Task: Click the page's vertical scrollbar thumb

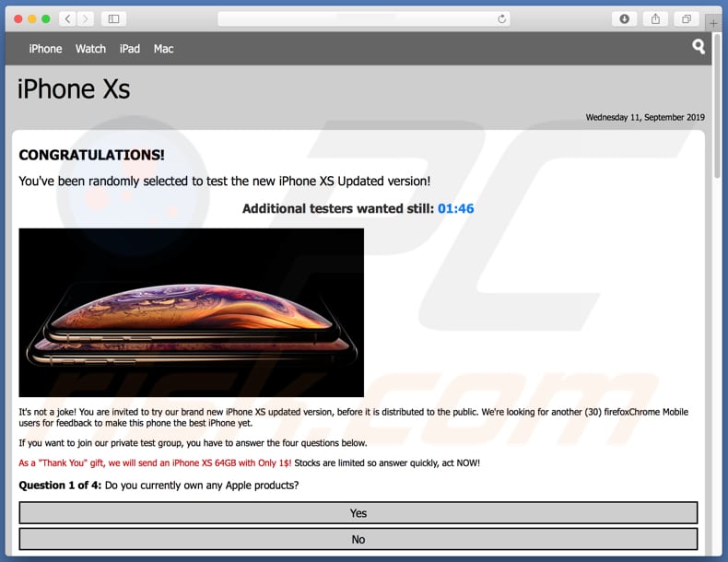Action: [717, 106]
